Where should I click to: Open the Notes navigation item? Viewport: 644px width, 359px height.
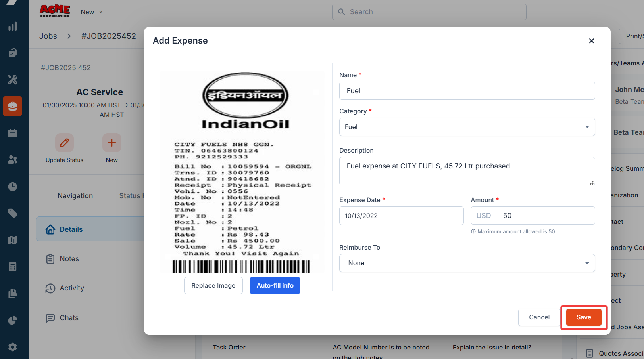[x=69, y=259]
